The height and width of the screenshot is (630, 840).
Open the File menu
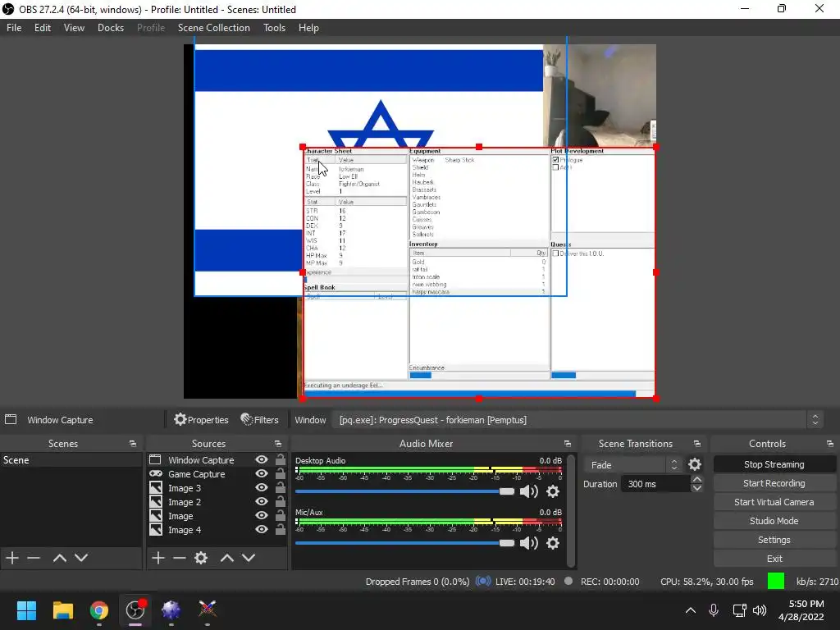pos(14,27)
